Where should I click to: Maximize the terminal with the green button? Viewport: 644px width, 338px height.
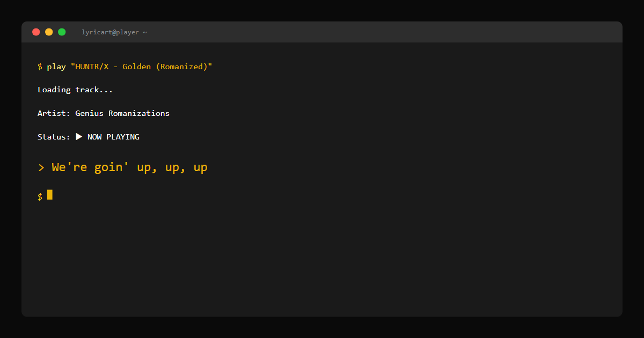pos(62,32)
